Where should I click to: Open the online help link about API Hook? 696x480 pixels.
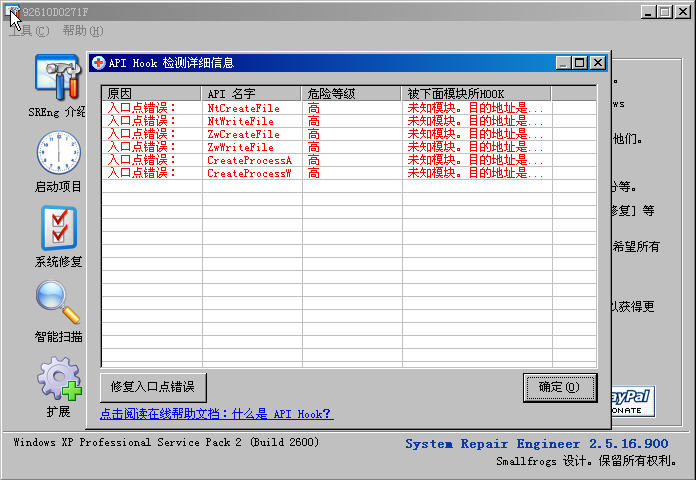coord(217,414)
